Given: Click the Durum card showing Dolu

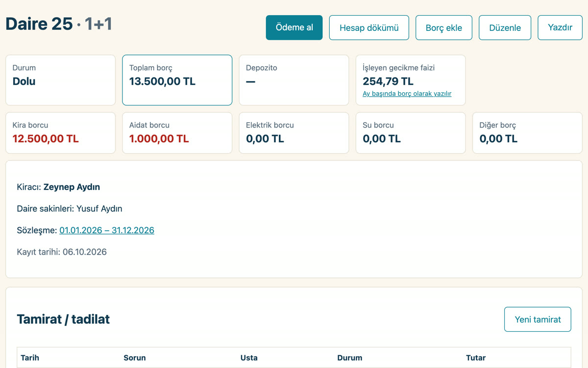Looking at the screenshot, I should click(x=60, y=80).
